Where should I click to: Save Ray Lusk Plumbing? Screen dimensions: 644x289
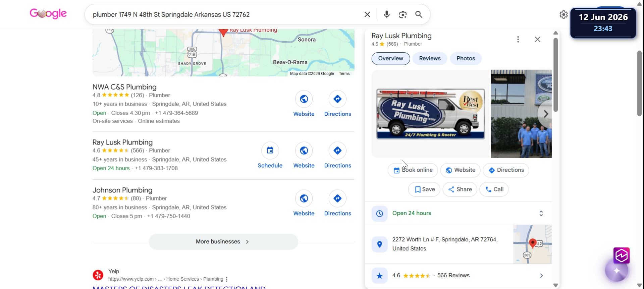coord(424,189)
